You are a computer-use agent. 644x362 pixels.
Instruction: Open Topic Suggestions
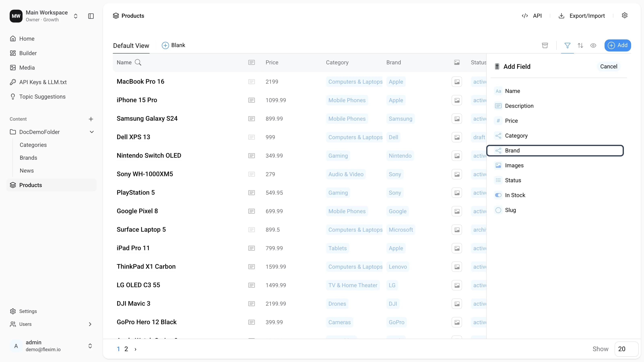(42, 97)
